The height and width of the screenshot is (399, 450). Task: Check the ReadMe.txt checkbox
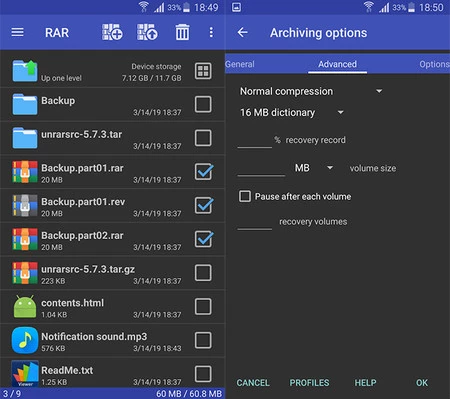[x=203, y=374]
